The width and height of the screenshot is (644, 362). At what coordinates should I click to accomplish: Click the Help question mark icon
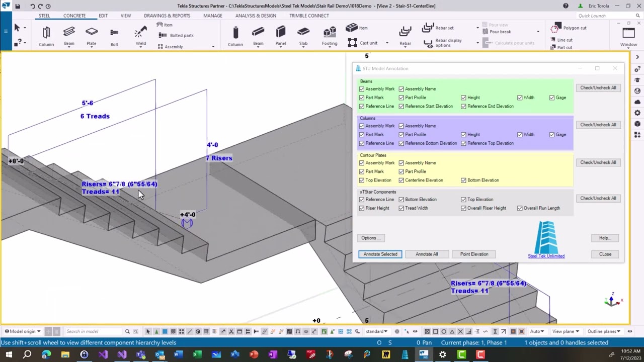click(566, 6)
